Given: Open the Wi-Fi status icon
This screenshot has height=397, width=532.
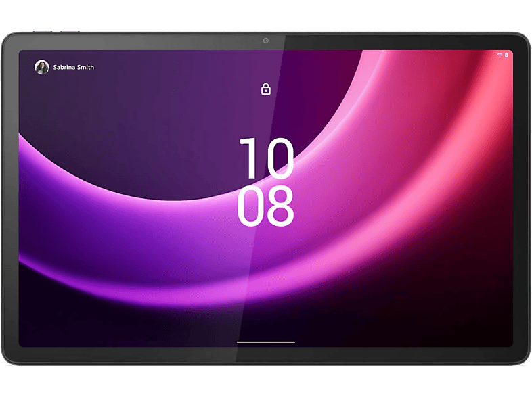Looking at the screenshot, I should tap(500, 55).
